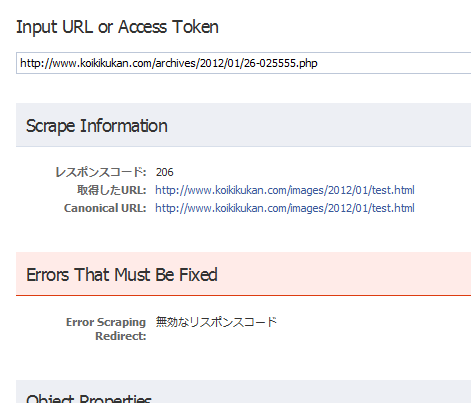Click empty area of gray Scrape Information bar
This screenshot has height=403, width=471.
pos(317,125)
